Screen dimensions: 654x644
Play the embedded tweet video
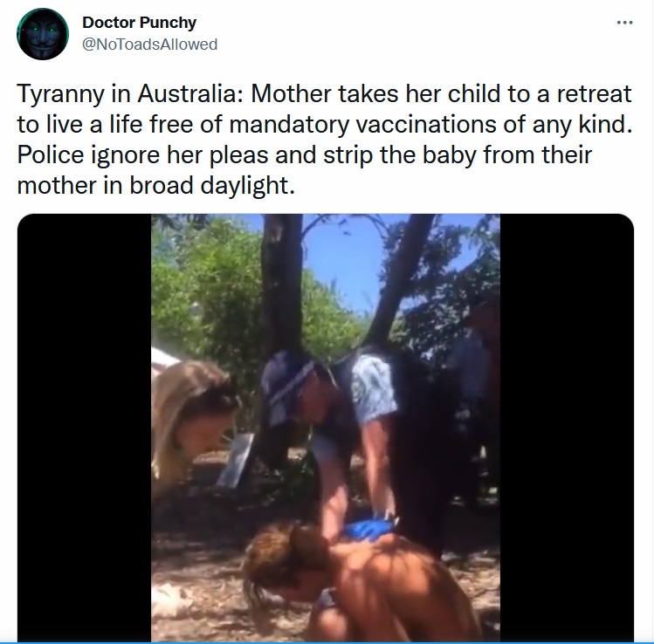[326, 428]
